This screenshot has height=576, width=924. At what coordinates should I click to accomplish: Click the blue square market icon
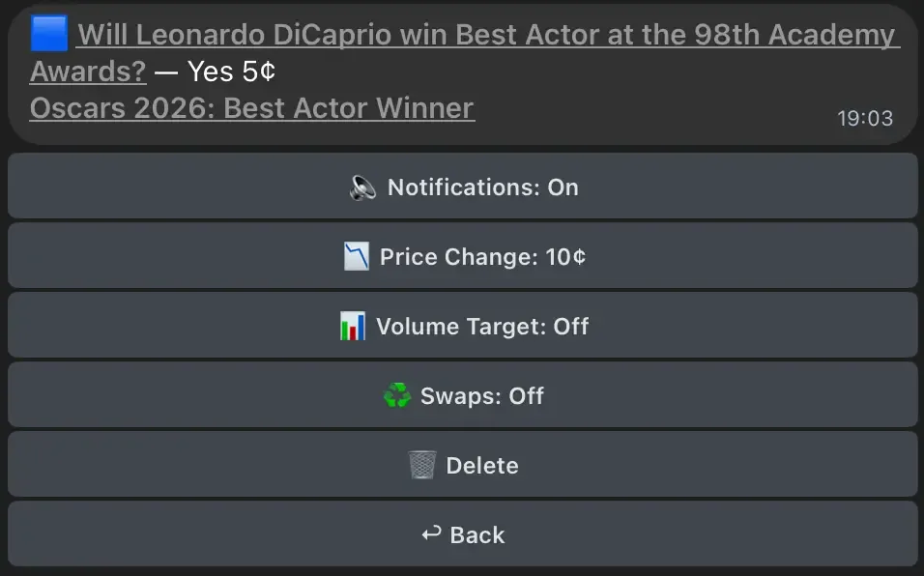tap(48, 34)
